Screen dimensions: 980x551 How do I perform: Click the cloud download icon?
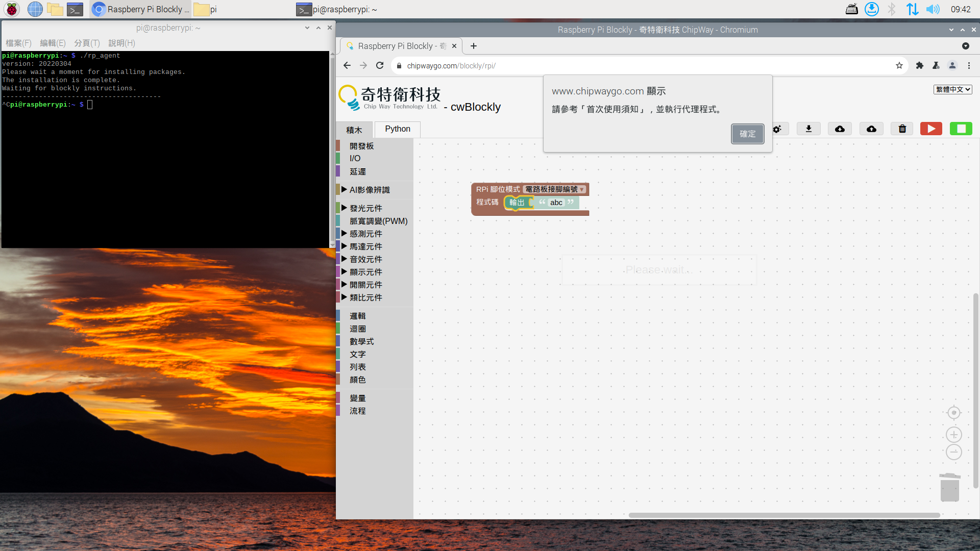(840, 129)
